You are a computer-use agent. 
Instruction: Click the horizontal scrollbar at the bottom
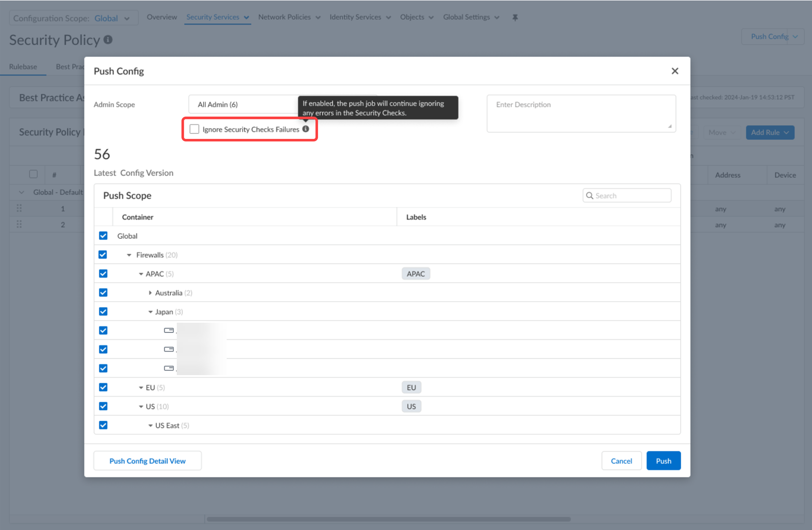point(389,519)
